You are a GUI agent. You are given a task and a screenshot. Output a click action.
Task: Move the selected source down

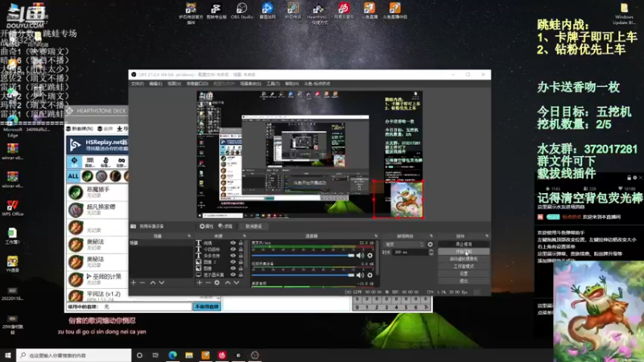pos(236,282)
